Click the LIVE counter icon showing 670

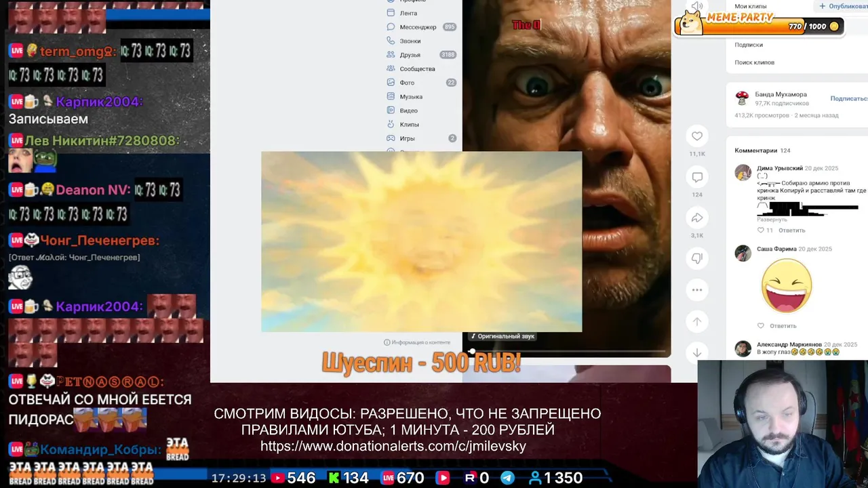click(387, 478)
